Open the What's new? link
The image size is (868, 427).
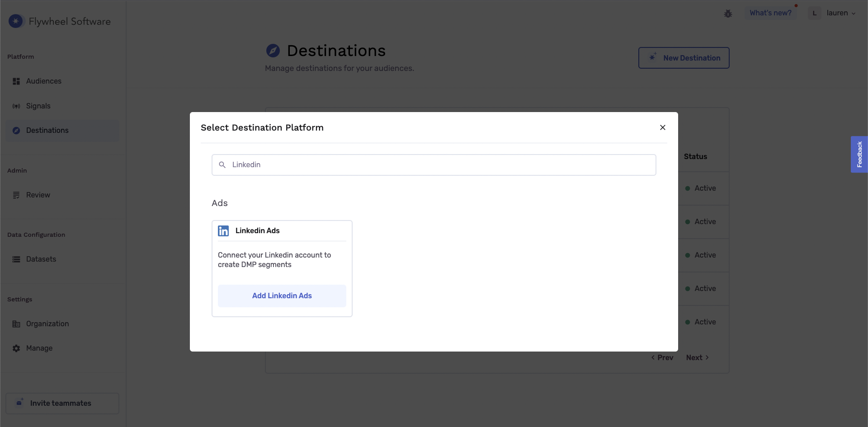[x=770, y=13]
